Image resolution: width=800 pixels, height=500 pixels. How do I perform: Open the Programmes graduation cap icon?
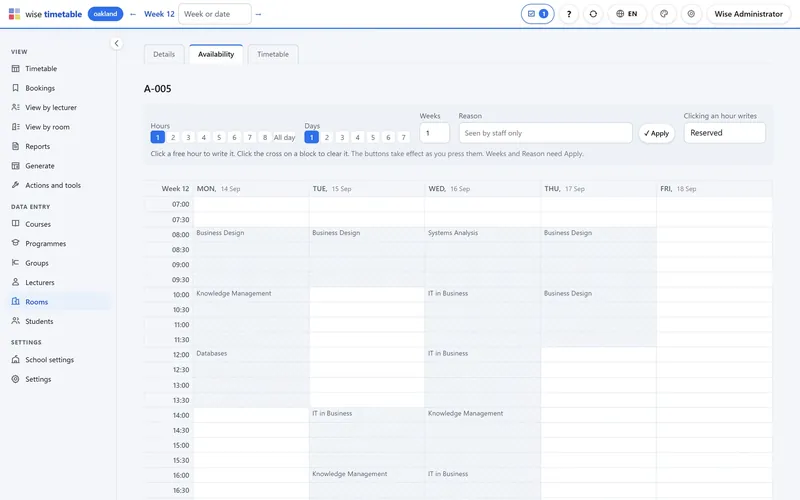pos(16,243)
